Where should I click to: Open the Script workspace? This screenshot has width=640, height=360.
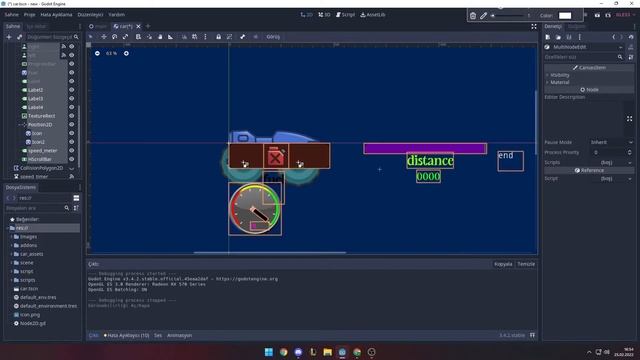345,15
